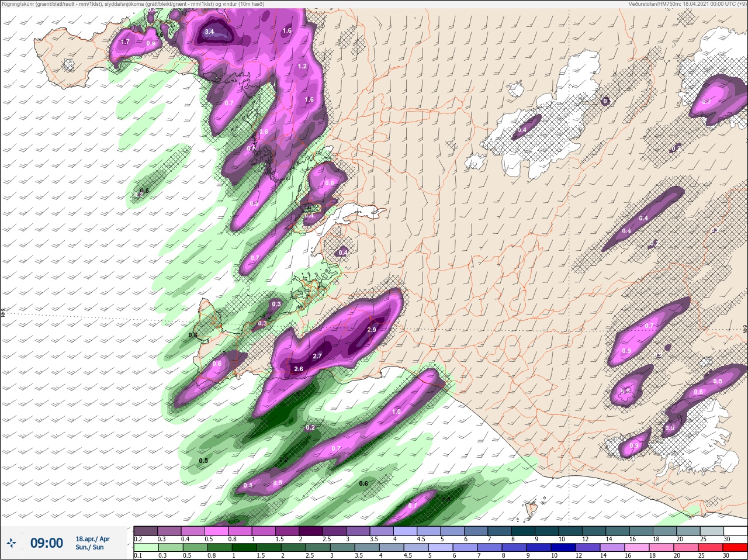
Task: Select the 'Sun./ Sun' weekday label
Action: tap(89, 547)
